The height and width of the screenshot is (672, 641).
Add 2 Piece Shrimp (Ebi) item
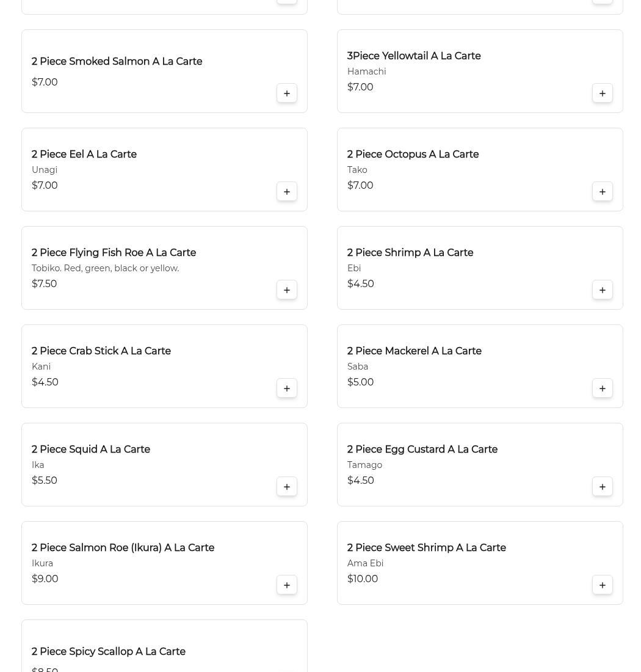click(602, 290)
